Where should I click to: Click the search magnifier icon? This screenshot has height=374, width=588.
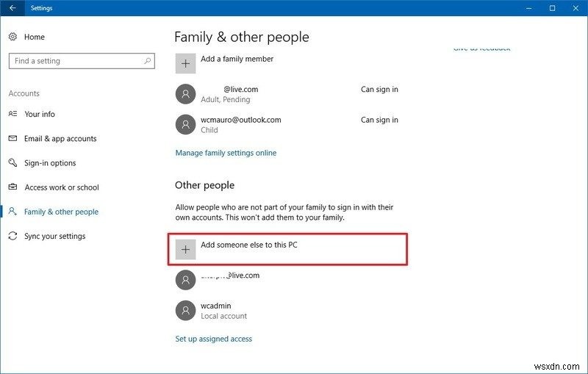pos(148,61)
